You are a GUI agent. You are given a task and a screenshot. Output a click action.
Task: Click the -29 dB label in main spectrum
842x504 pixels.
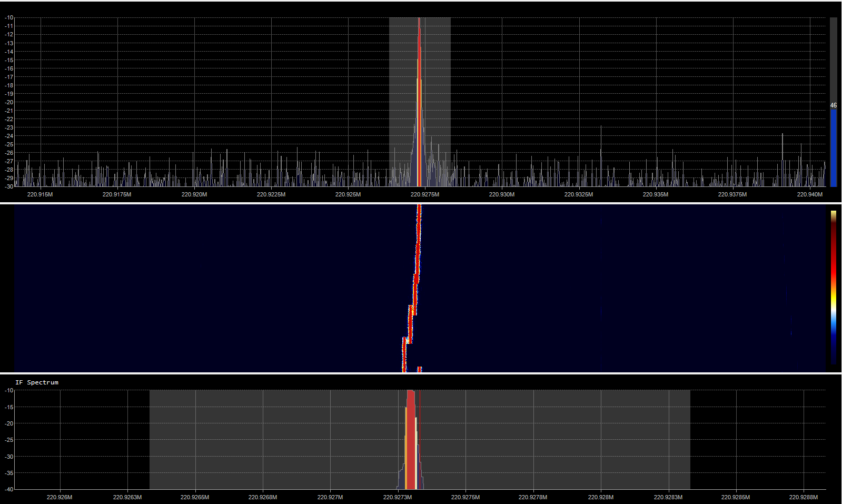(9, 178)
